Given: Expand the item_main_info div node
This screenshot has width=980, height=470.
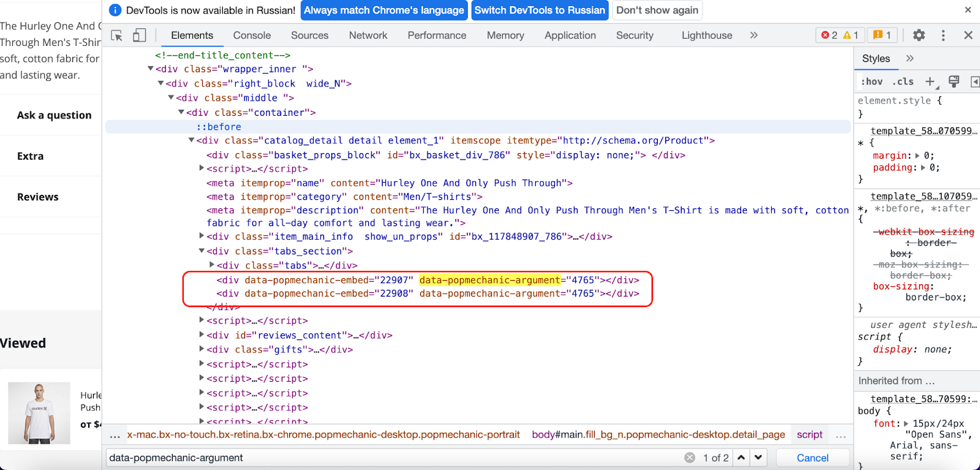Looking at the screenshot, I should 202,236.
